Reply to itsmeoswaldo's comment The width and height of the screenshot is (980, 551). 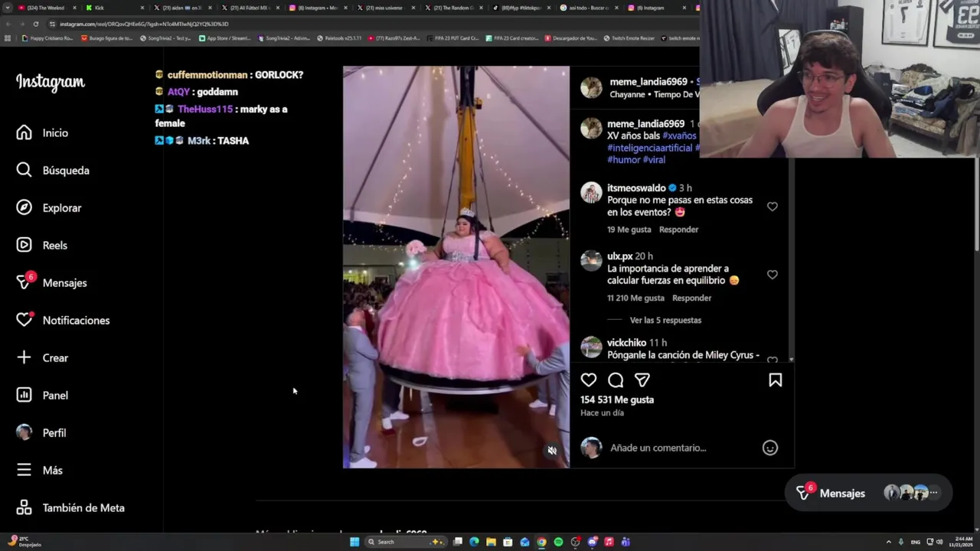point(678,230)
